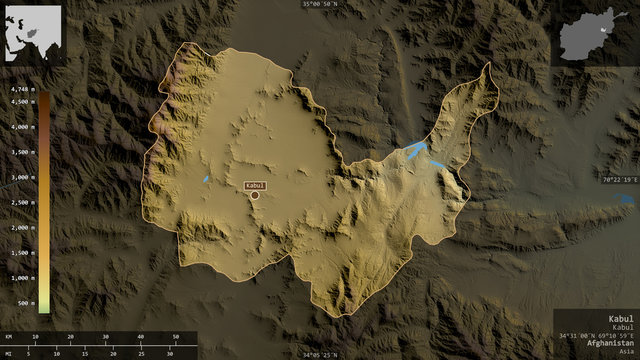
Task: Click the coordinates 34°31'00"N 69°10'59"E text
Action: pos(597,336)
